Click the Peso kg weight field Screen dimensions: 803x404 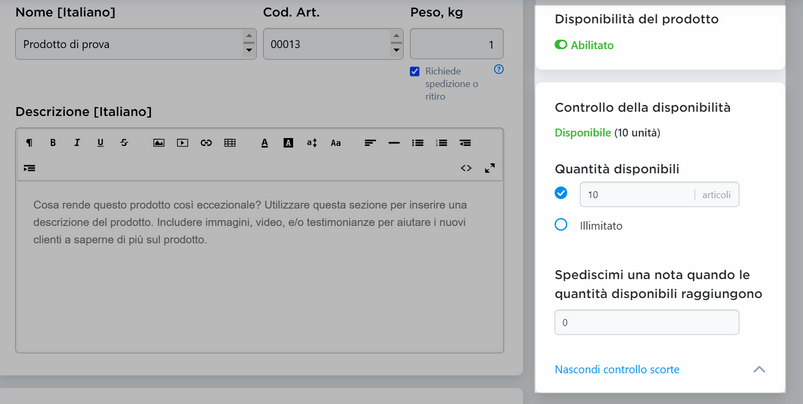click(457, 44)
